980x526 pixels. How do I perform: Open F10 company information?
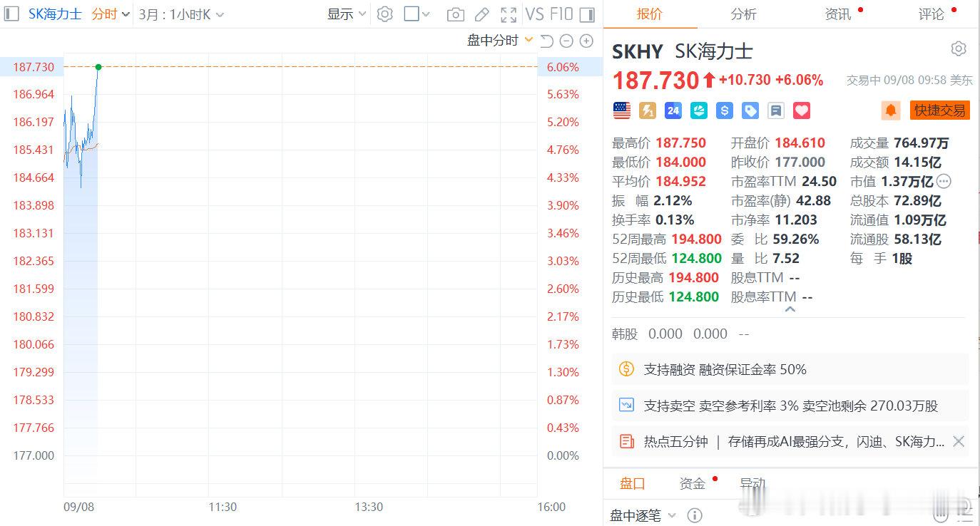(561, 14)
